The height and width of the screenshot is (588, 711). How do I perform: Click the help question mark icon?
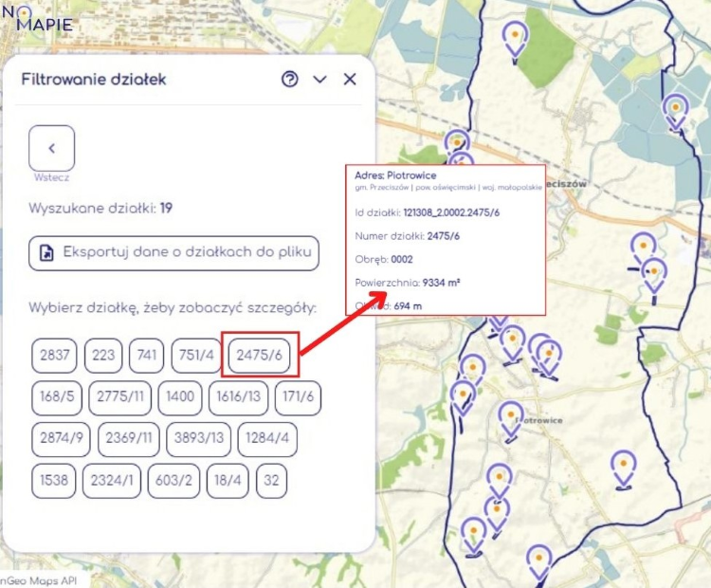pos(290,80)
